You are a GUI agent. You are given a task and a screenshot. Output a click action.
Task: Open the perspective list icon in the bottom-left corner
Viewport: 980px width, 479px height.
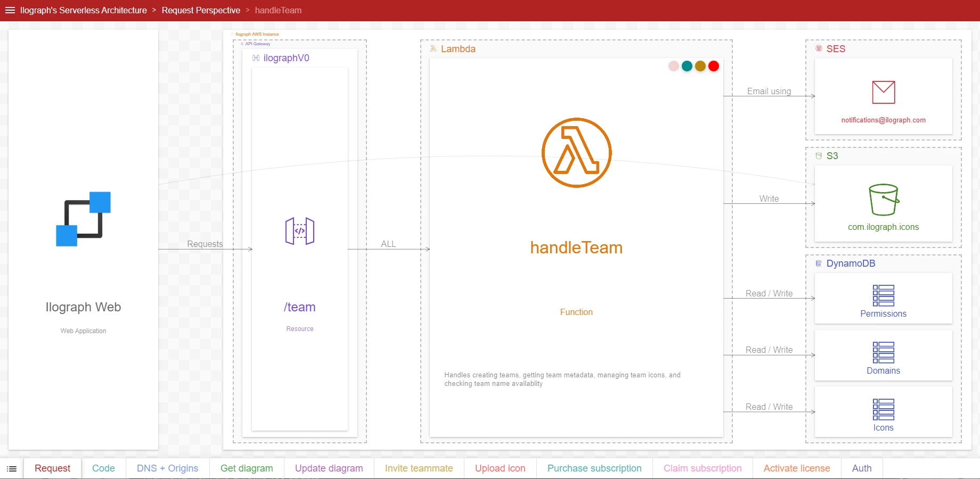coord(12,468)
